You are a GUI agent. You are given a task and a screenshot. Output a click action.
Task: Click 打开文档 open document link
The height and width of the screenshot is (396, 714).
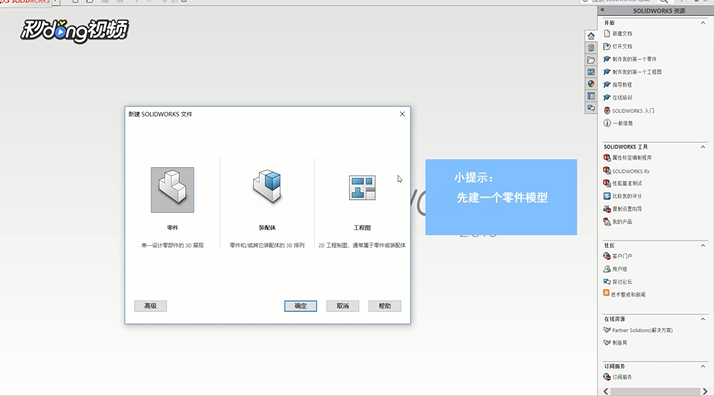[622, 46]
